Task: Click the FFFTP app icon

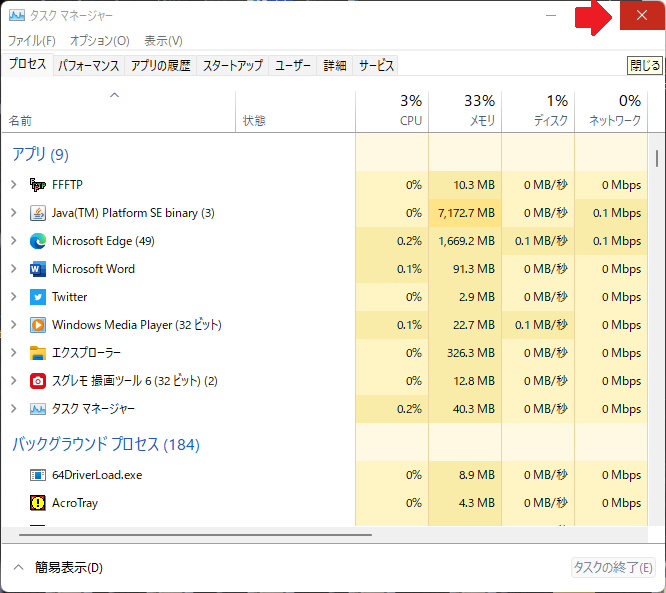Action: [38, 185]
